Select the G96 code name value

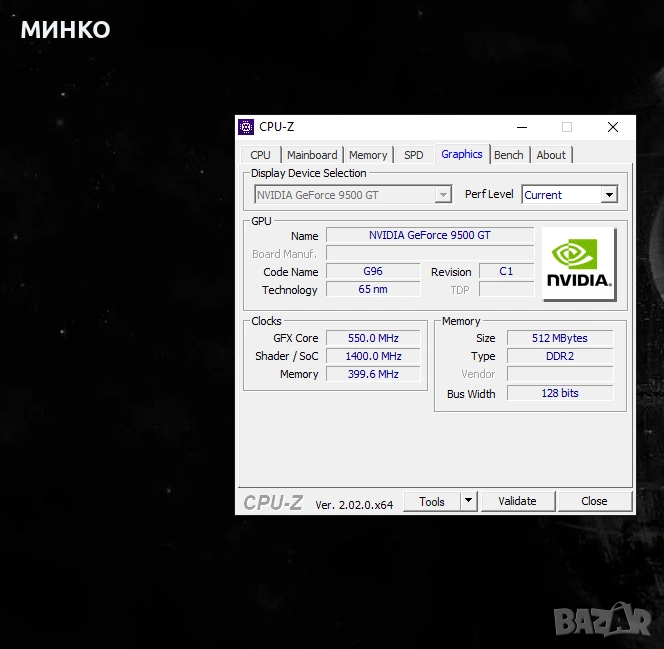pos(373,271)
